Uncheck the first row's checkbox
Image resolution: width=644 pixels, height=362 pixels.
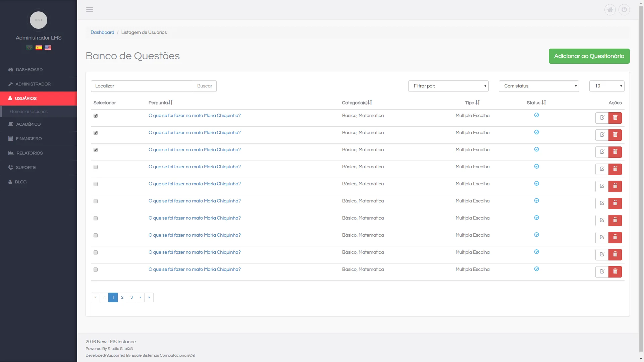96,116
